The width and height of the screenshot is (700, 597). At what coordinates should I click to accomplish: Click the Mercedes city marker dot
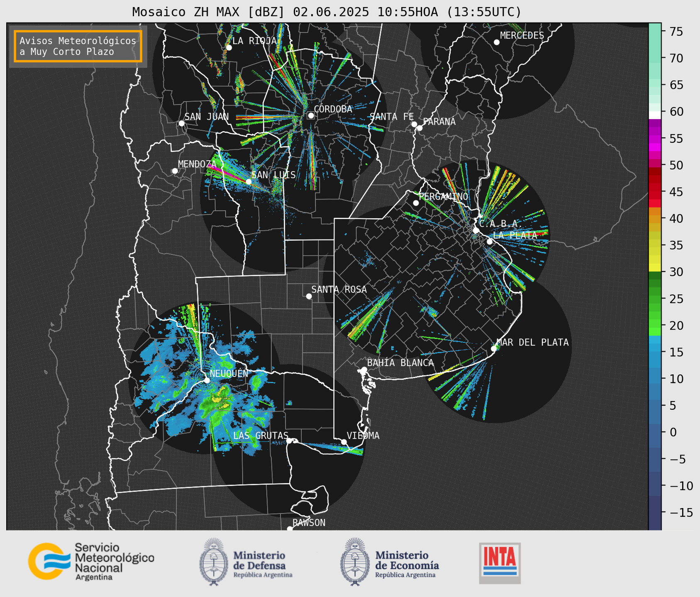496,42
